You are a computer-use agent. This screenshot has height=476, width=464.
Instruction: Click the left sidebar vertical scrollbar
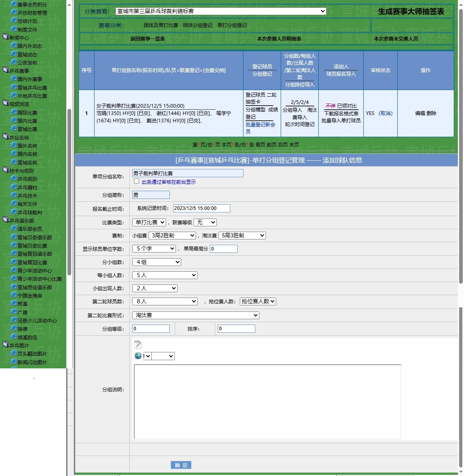click(69, 192)
